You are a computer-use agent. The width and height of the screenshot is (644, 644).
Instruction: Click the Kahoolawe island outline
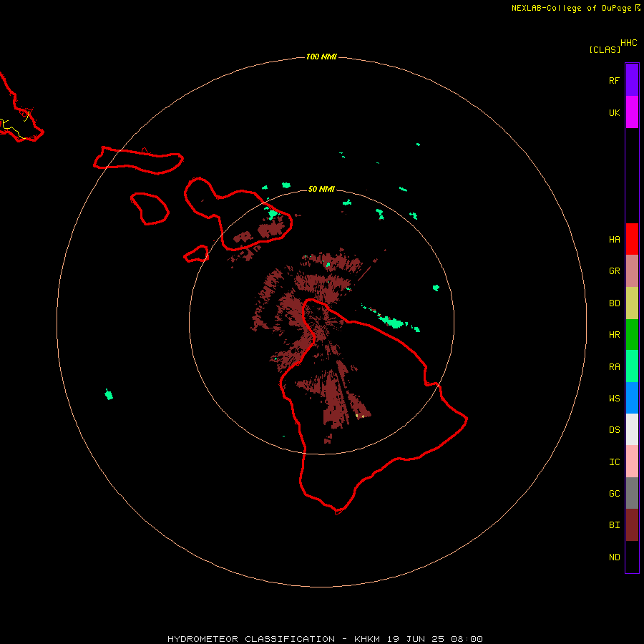(196, 254)
